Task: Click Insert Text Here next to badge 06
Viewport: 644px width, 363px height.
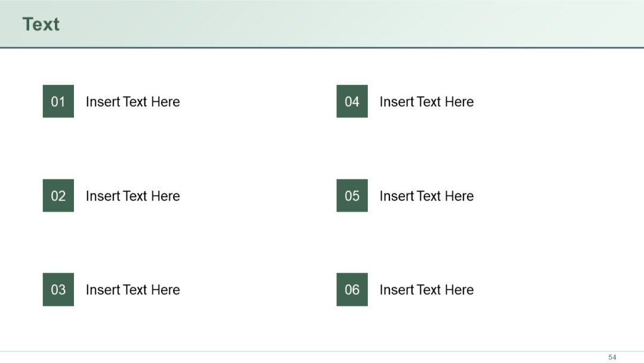Action: (x=426, y=290)
